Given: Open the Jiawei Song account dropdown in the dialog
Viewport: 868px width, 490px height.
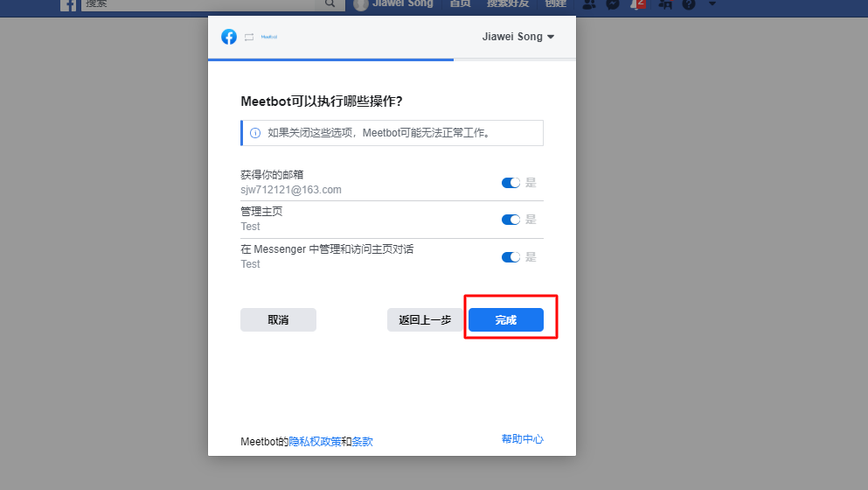Looking at the screenshot, I should 517,37.
